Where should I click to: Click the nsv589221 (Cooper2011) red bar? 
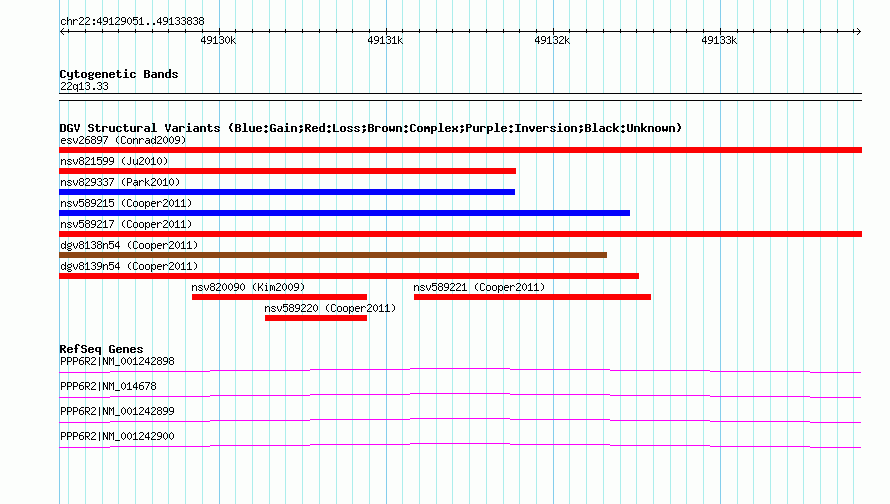(532, 297)
